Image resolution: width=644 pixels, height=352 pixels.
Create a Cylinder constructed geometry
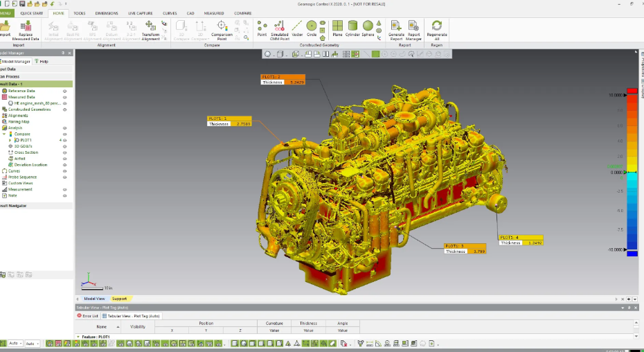pyautogui.click(x=352, y=26)
